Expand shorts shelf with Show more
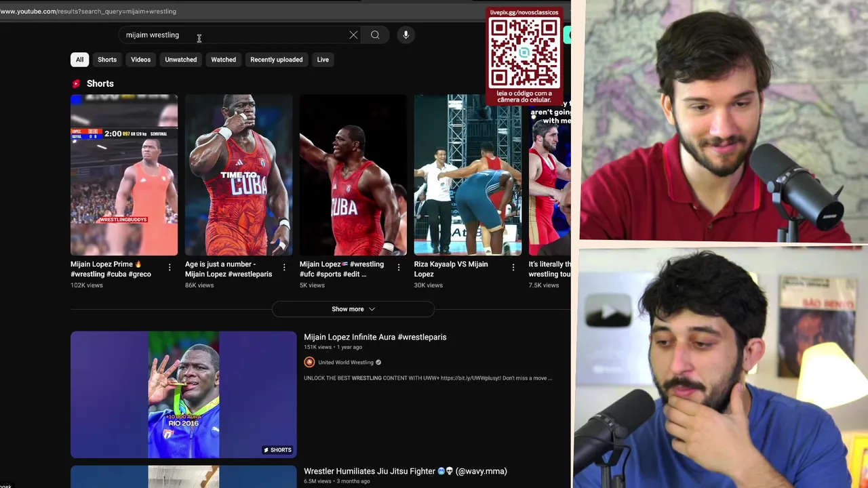 [x=353, y=309]
